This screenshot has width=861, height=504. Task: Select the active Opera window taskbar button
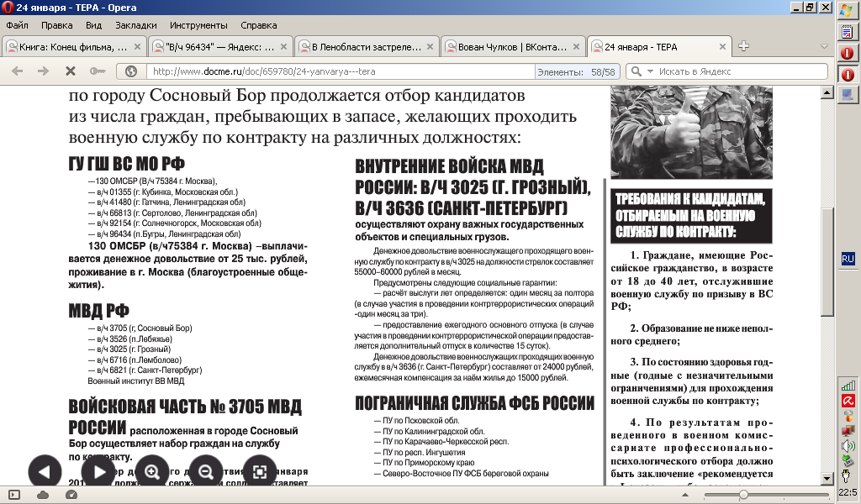(848, 74)
